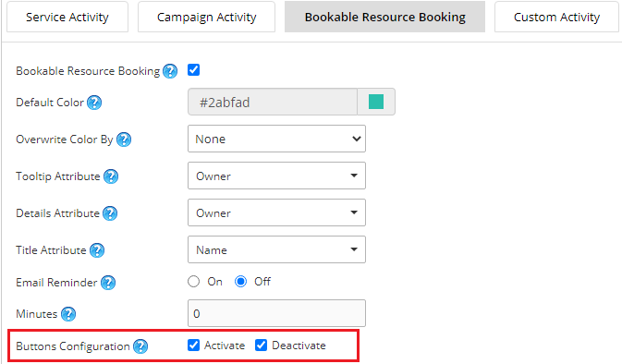The width and height of the screenshot is (622, 364).
Task: Open help for Overwrite Color By
Action: 124,140
